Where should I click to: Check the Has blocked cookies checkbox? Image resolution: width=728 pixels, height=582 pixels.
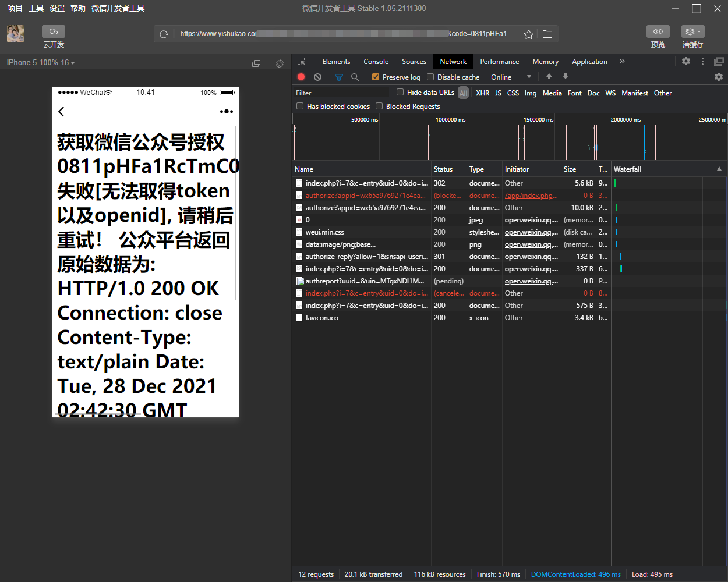pyautogui.click(x=300, y=106)
